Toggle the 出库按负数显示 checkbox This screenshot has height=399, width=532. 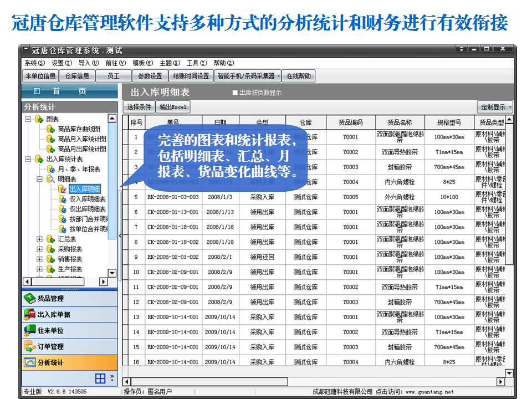click(x=235, y=93)
